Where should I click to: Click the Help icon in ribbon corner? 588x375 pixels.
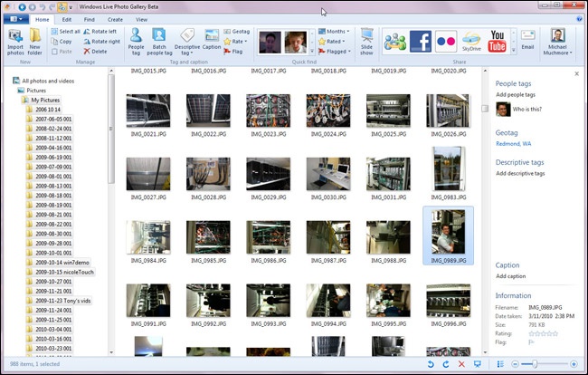click(x=579, y=19)
